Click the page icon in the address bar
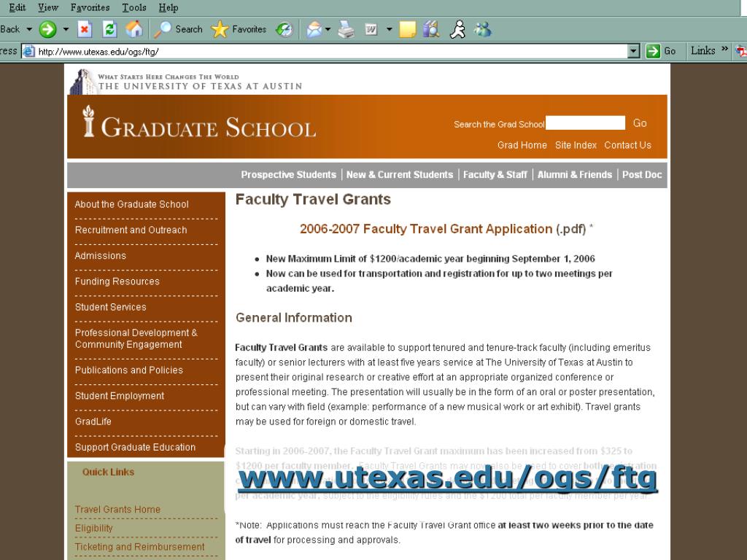This screenshot has height=560, width=747. click(29, 51)
